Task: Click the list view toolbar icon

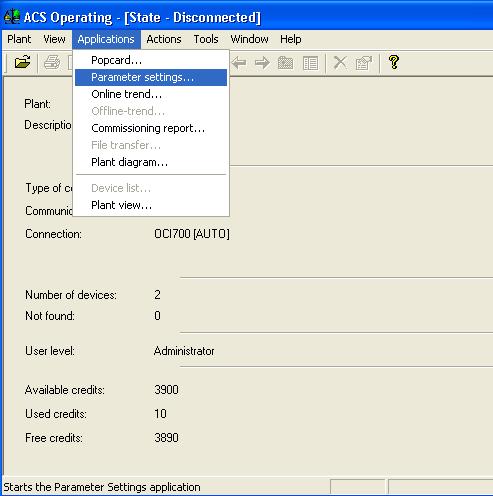Action: [310, 63]
